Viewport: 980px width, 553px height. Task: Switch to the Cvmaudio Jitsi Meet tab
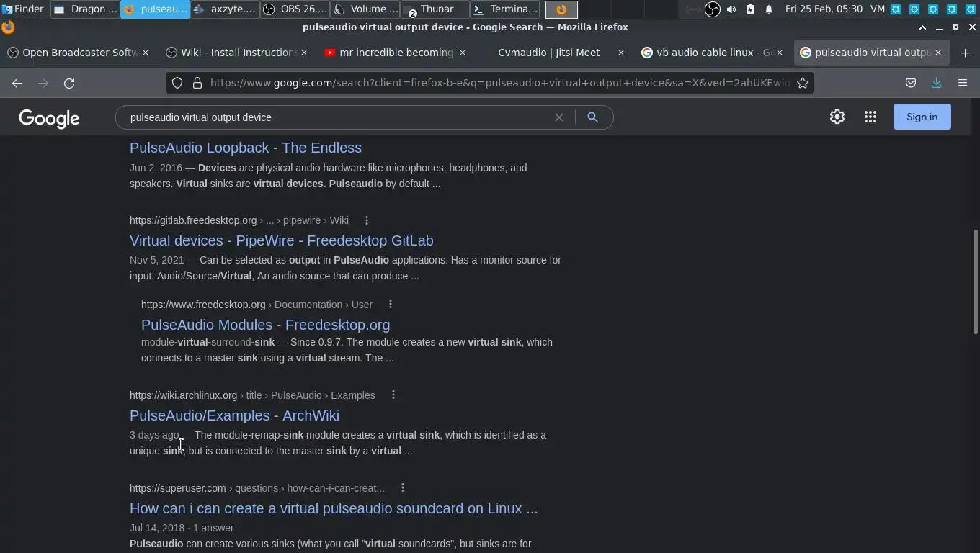553,53
